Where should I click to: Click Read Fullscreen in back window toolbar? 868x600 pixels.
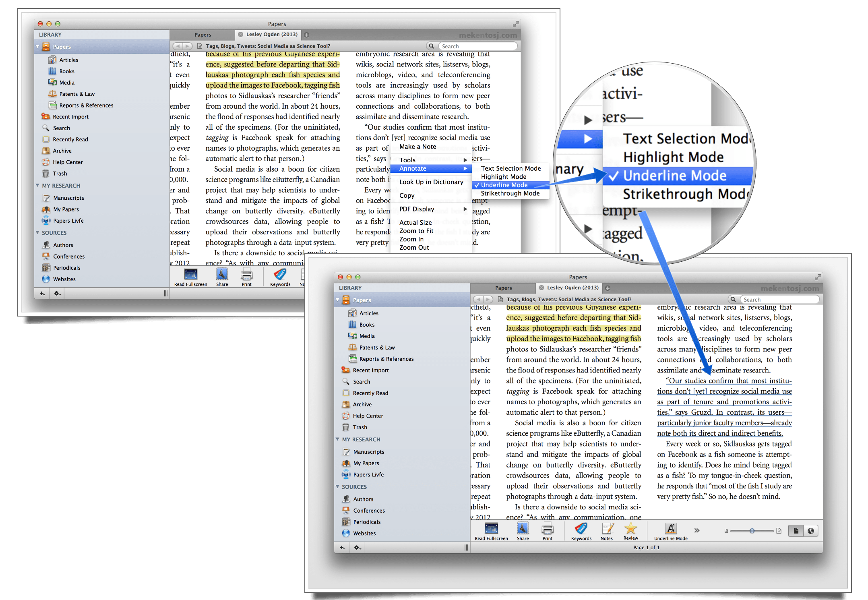(190, 275)
